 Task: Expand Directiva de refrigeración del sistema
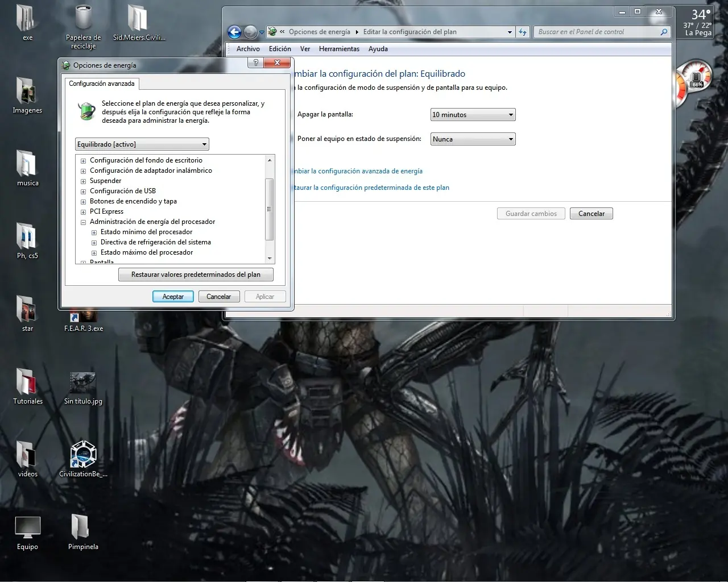94,243
